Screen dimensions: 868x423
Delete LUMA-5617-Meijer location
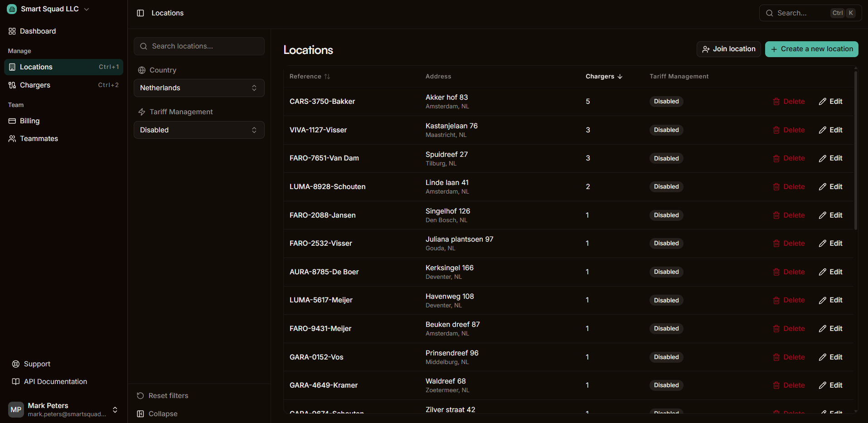789,300
